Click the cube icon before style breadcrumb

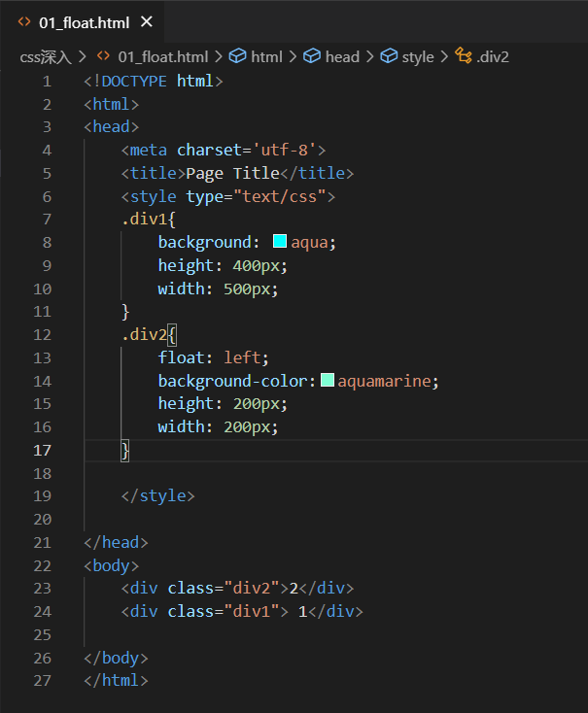389,56
